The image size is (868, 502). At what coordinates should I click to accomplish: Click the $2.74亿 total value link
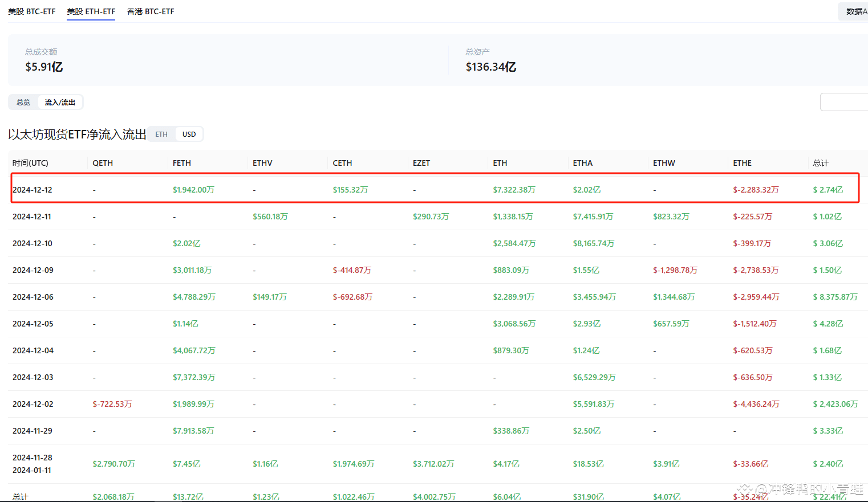(x=827, y=189)
